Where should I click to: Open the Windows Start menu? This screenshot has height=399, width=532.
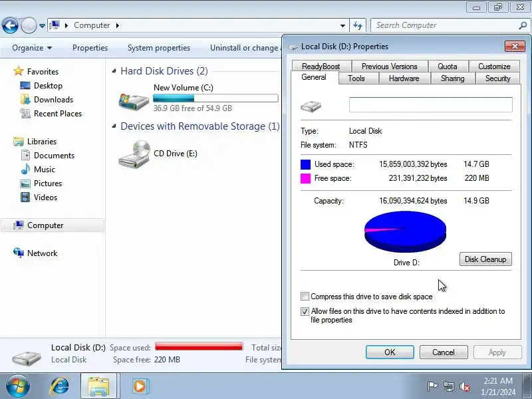coord(17,386)
